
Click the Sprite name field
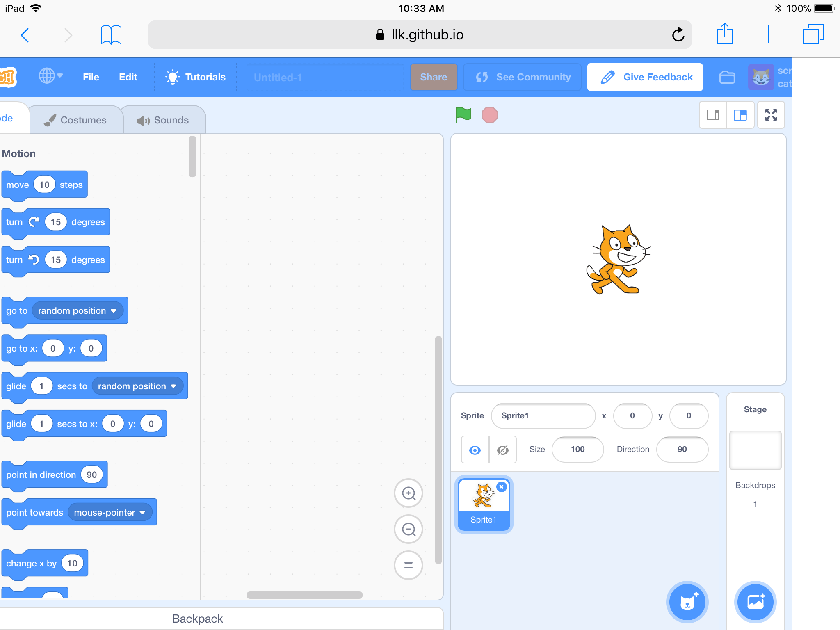pos(543,416)
